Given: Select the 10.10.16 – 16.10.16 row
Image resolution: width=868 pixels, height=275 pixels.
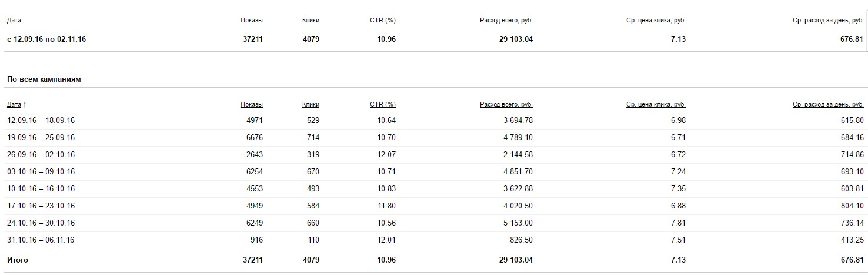Looking at the screenshot, I should (x=436, y=189).
